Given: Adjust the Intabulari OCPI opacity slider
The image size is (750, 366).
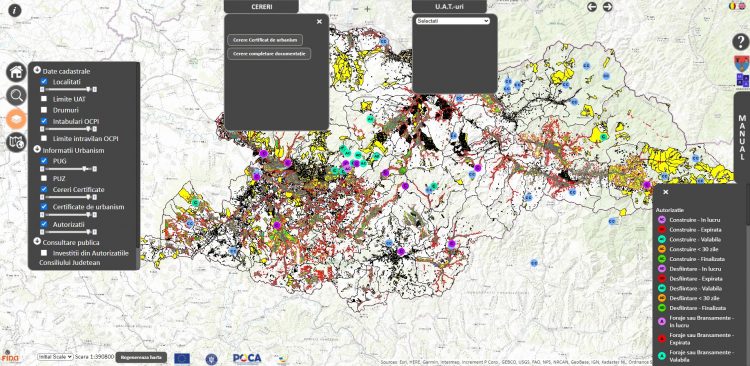Looking at the screenshot, I should [68, 129].
